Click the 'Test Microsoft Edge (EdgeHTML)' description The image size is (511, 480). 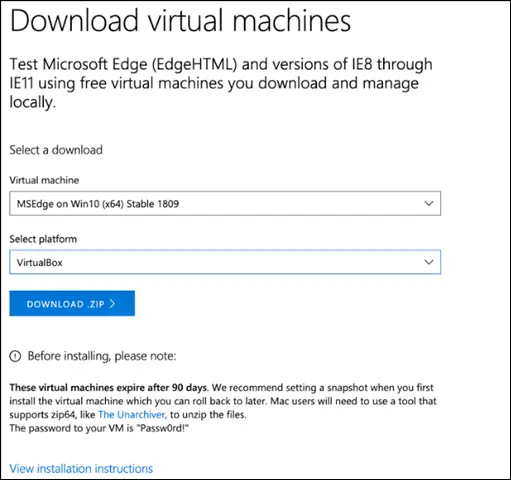coord(221,83)
